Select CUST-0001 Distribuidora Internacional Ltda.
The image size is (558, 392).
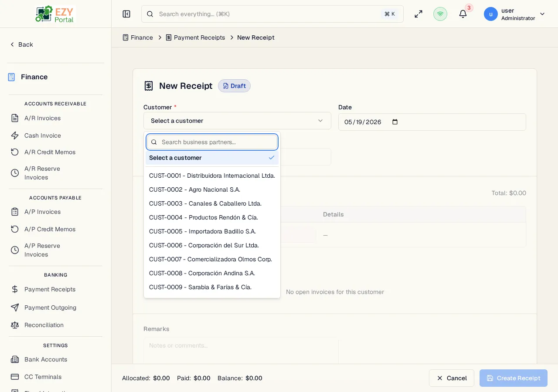click(212, 176)
